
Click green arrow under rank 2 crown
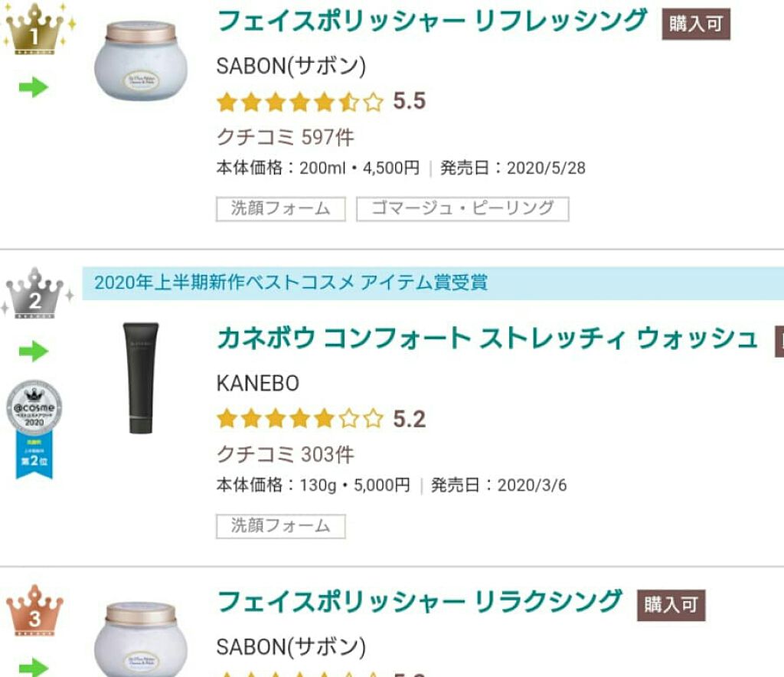[33, 352]
